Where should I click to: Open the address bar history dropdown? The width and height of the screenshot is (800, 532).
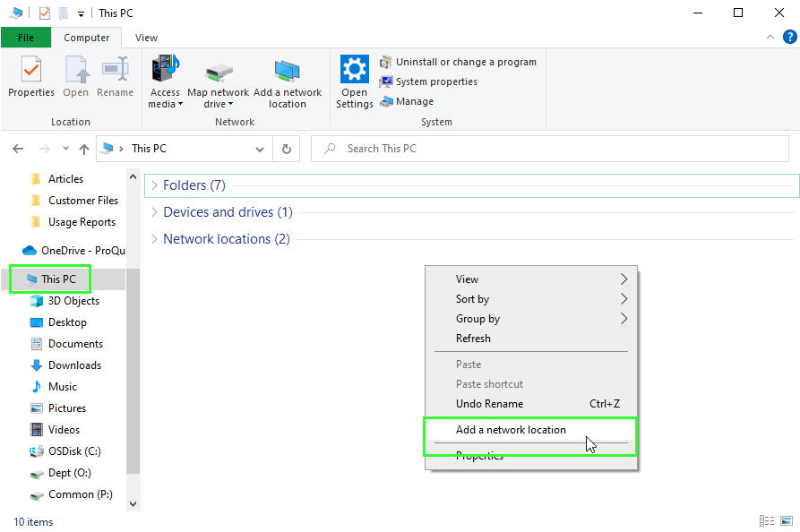[260, 149]
